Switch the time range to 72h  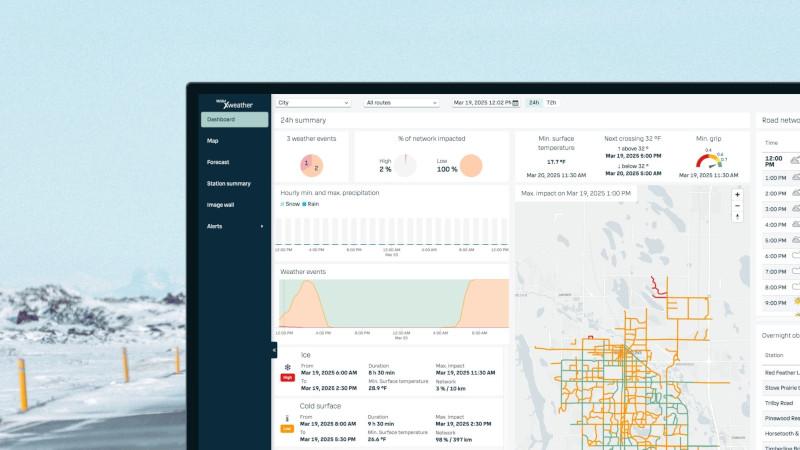pyautogui.click(x=552, y=103)
